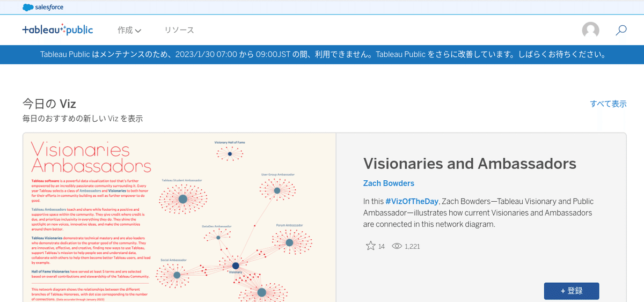Open the Zach Bowders author link
The image size is (644, 302).
pos(389,183)
